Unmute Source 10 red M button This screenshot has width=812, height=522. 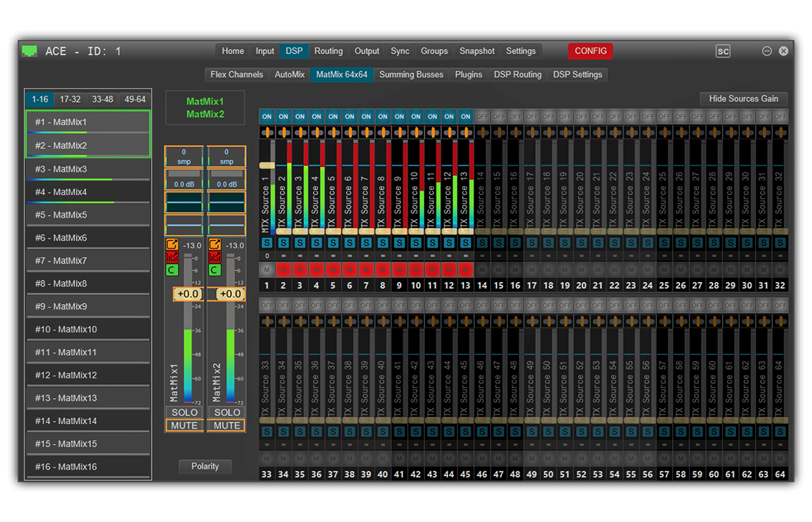[415, 270]
